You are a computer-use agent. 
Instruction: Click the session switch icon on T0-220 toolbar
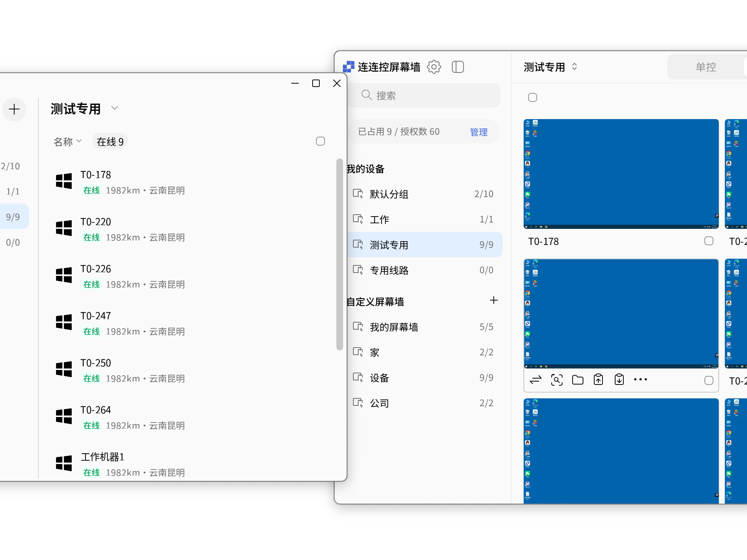click(536, 379)
